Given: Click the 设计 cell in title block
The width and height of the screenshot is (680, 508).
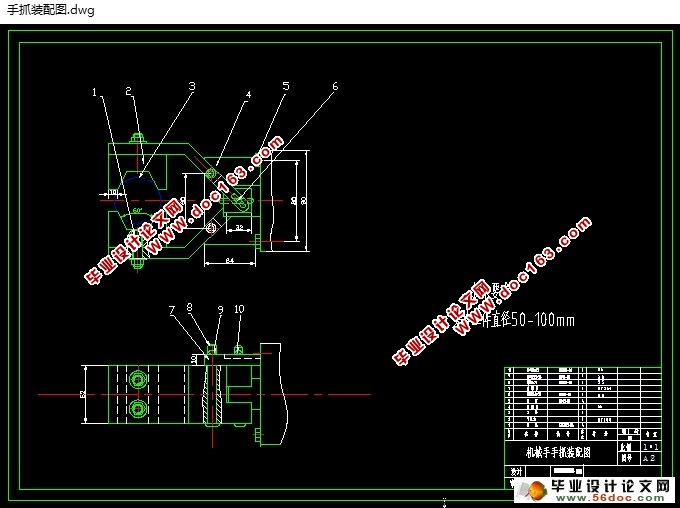Looking at the screenshot, I should coord(516,471).
